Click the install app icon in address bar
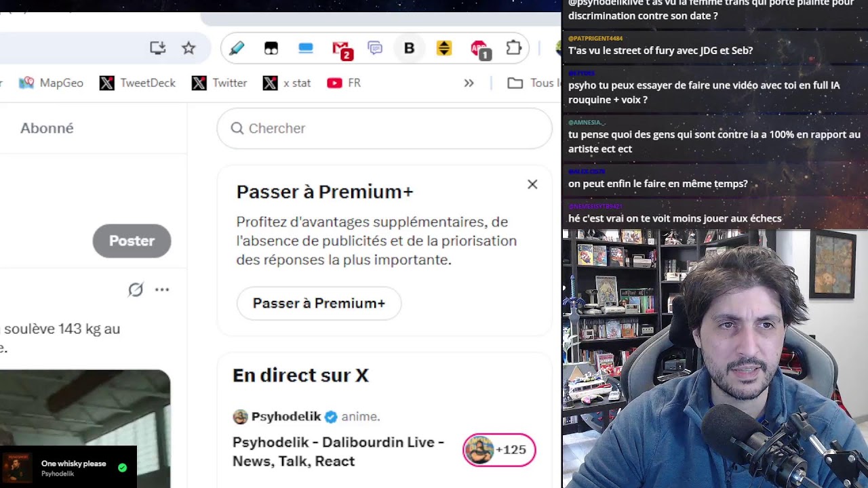 point(158,48)
